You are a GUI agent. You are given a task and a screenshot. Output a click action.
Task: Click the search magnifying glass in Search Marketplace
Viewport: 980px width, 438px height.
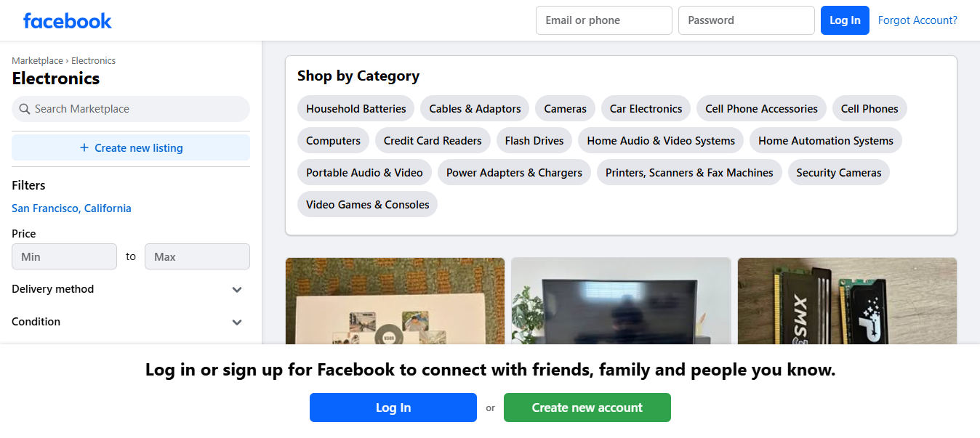[x=24, y=108]
